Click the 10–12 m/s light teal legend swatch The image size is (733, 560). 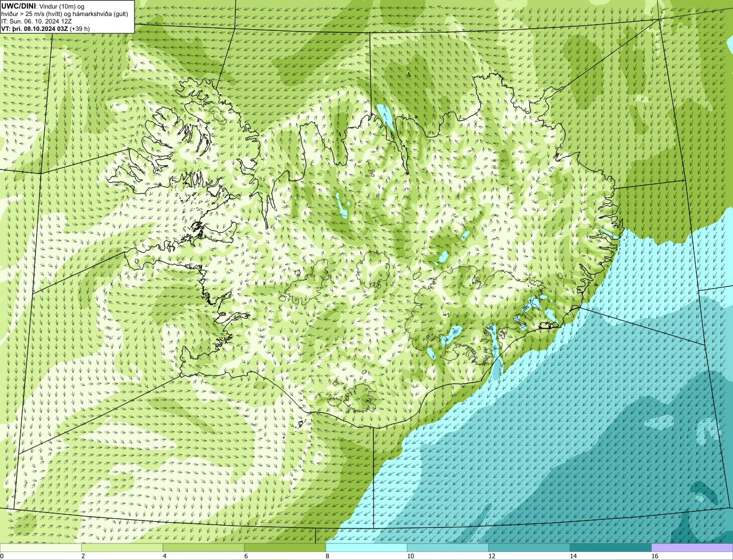click(x=448, y=547)
